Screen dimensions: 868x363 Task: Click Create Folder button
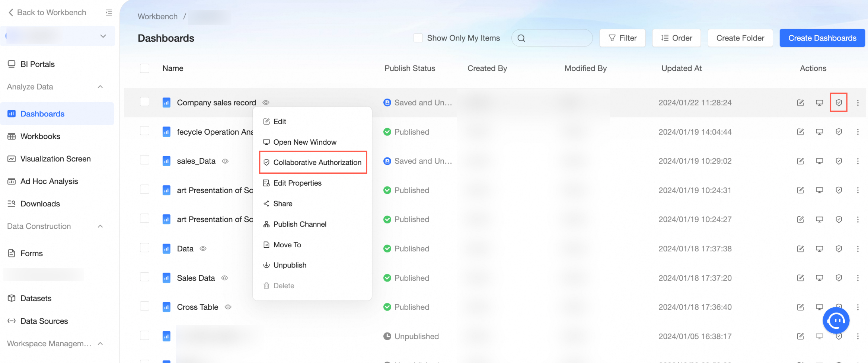tap(740, 38)
